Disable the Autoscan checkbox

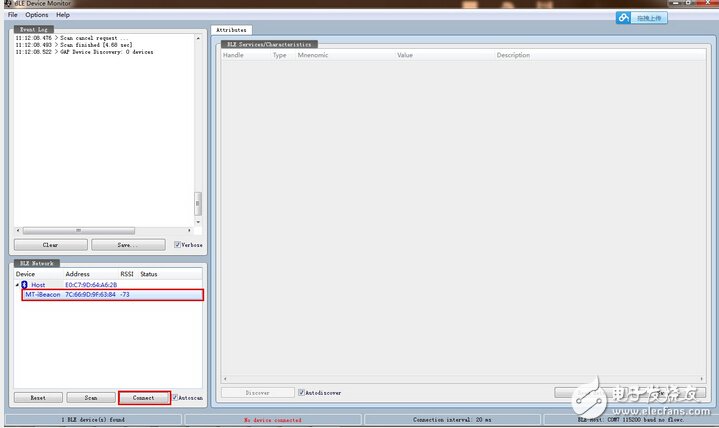tap(176, 397)
